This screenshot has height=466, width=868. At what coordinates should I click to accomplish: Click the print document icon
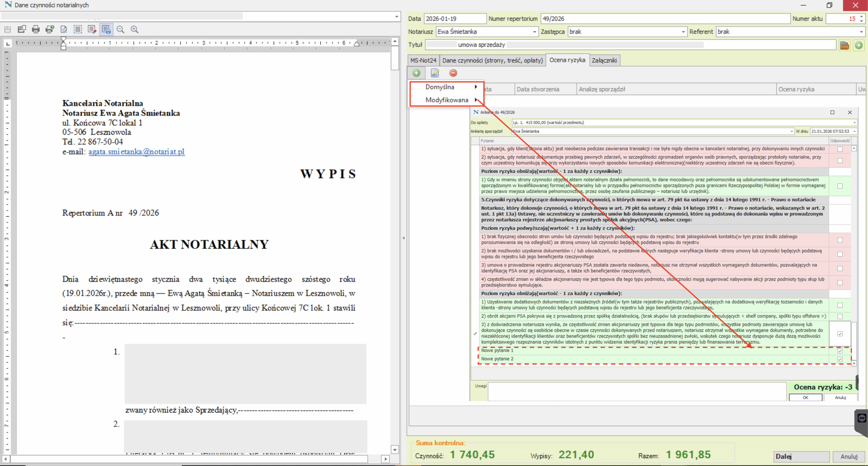pos(36,30)
